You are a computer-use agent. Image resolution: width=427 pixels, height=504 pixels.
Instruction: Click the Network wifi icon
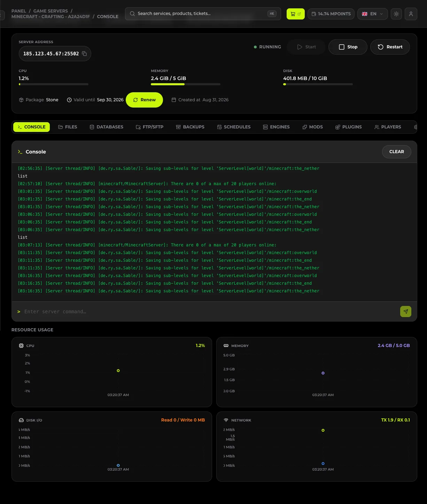(226, 420)
